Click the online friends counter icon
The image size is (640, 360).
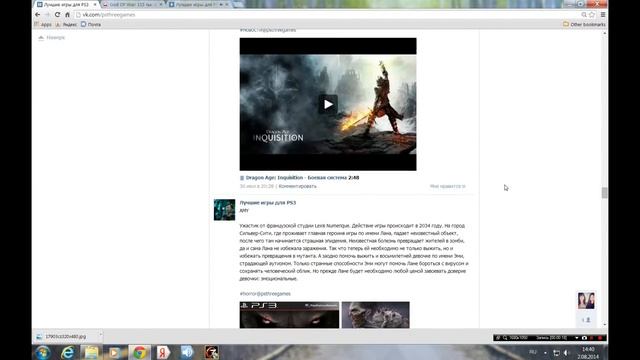tap(586, 320)
